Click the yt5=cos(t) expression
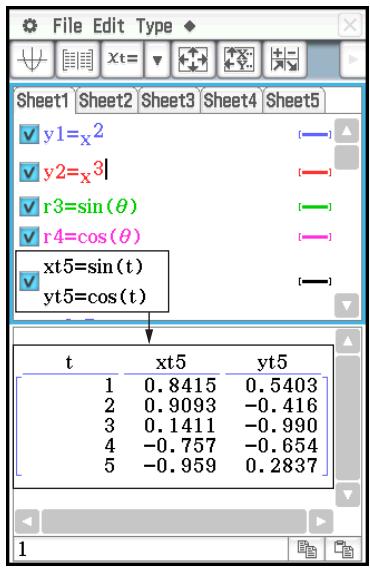370x568 pixels. coord(95,297)
